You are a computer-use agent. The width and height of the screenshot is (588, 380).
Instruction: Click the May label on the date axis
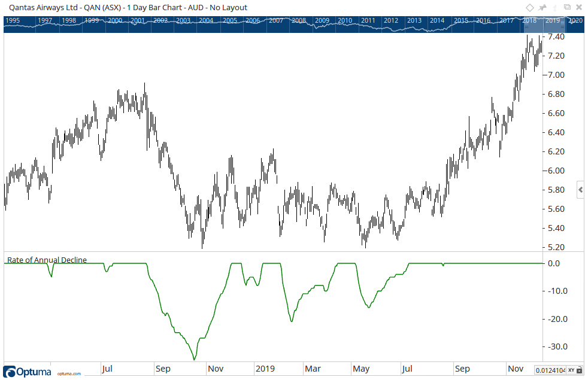coord(361,369)
